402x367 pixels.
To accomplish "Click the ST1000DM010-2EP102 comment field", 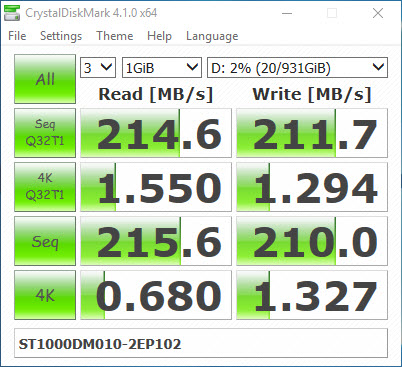I will click(201, 343).
